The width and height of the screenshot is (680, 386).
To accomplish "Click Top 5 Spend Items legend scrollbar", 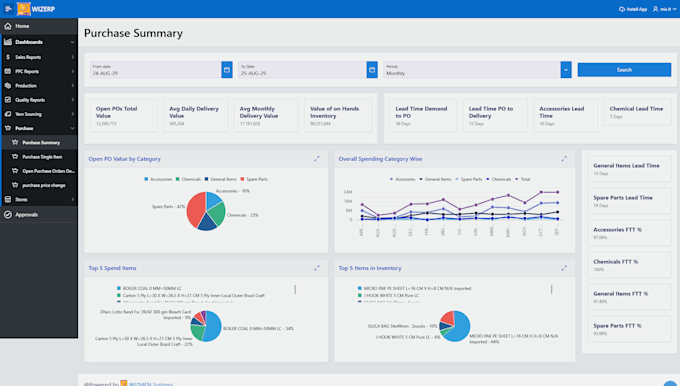I will [x=295, y=289].
